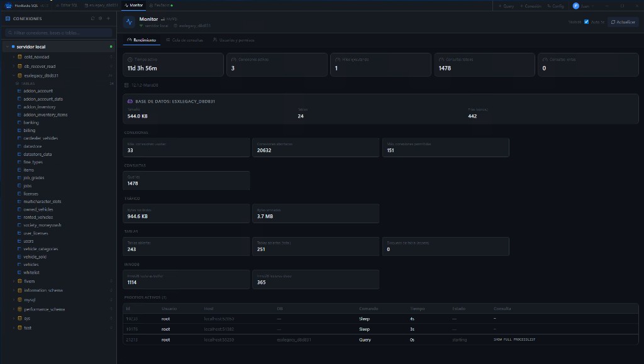Click database icon beside cold_navidad

19,57
